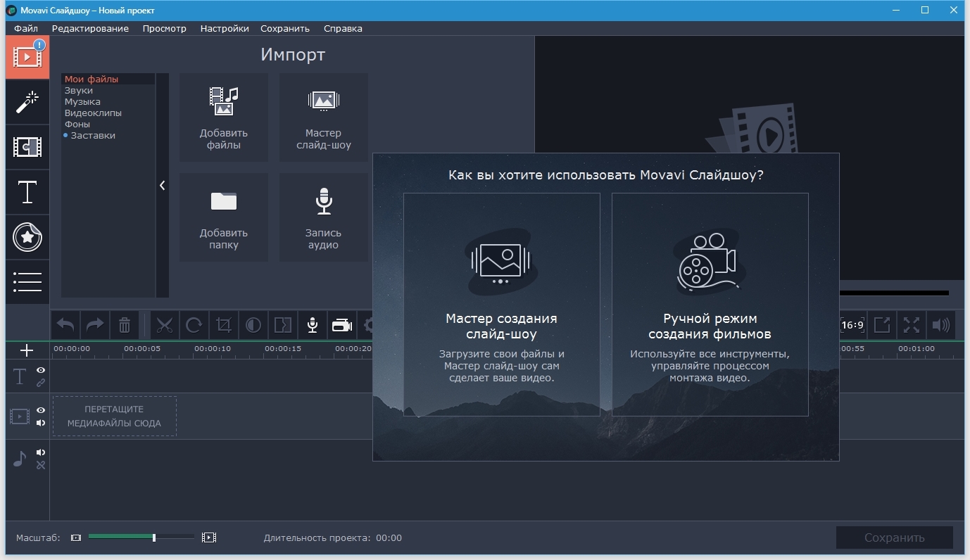This screenshot has width=970, height=560.
Task: Click the media drop zone on video track
Action: (114, 416)
